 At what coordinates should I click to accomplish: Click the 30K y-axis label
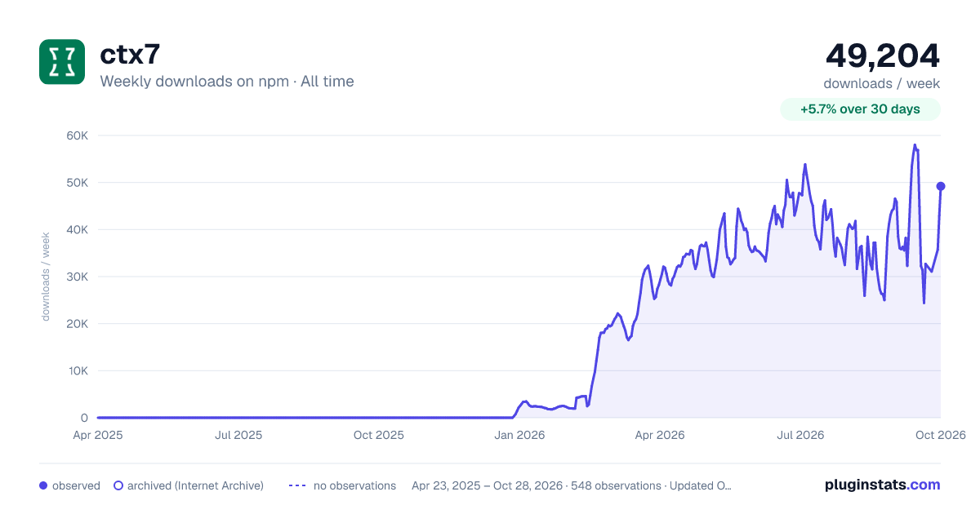(77, 277)
